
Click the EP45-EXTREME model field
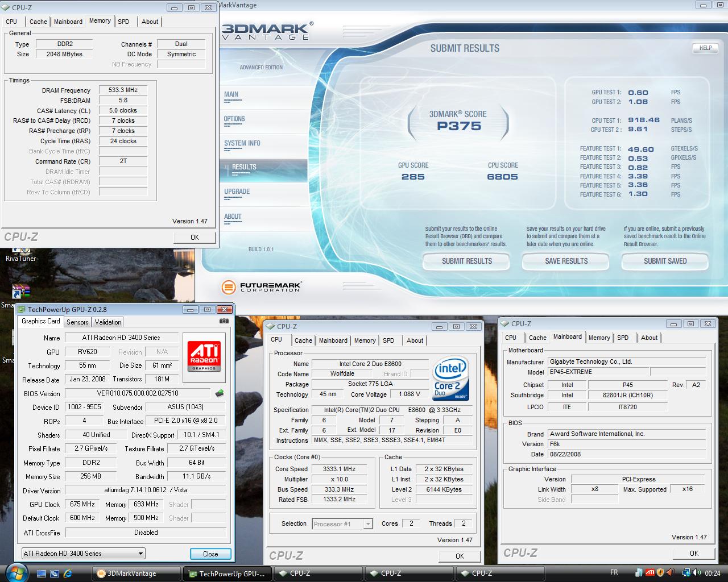[x=598, y=372]
